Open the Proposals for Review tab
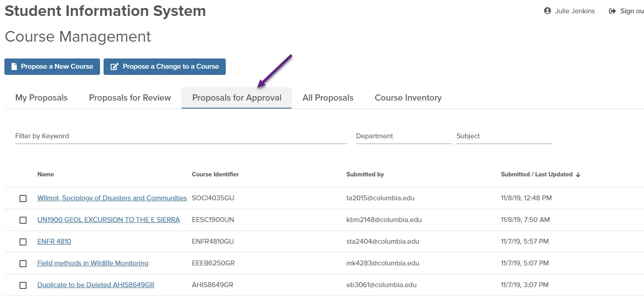This screenshot has width=644, height=296. (130, 98)
